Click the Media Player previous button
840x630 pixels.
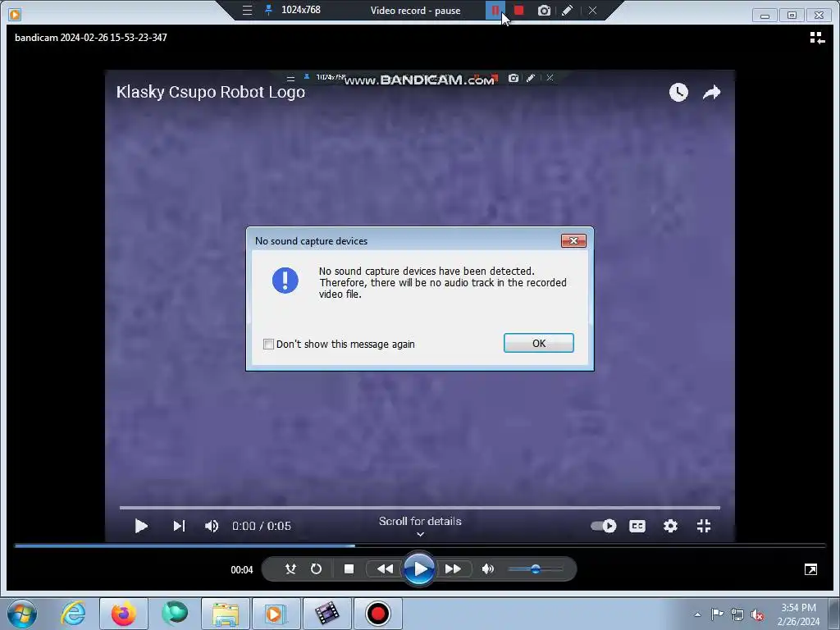385,569
